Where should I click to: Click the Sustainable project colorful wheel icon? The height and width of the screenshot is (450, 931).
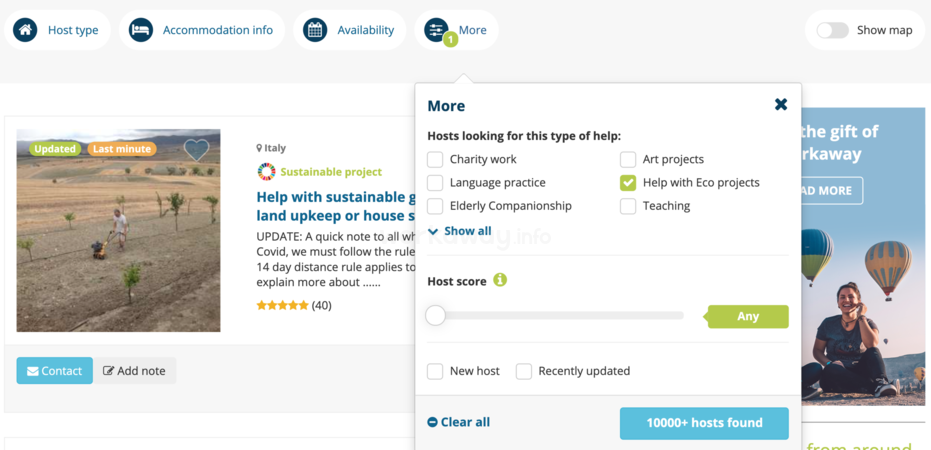tap(266, 172)
